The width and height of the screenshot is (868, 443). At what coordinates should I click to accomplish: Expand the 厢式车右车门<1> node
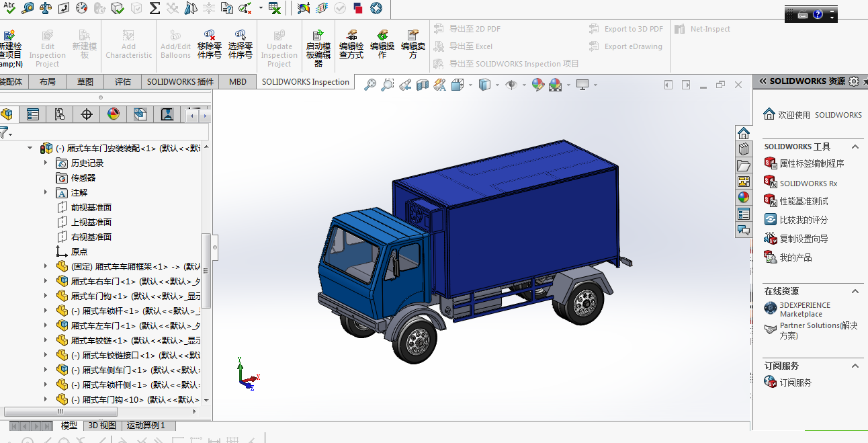point(46,281)
